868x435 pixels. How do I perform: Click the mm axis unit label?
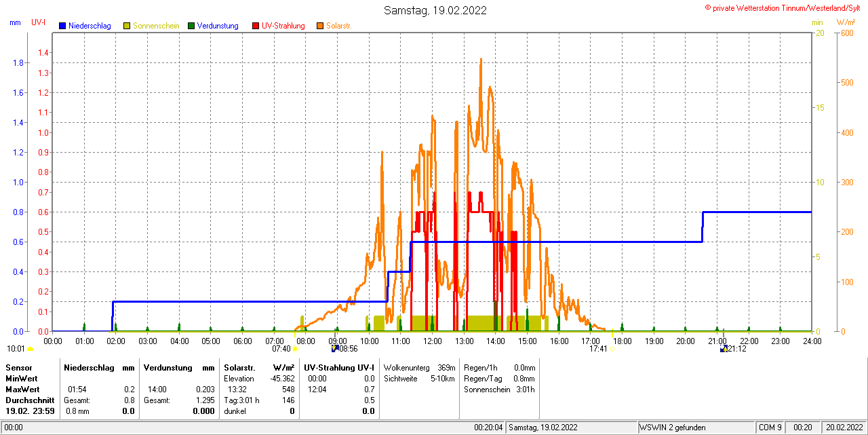pyautogui.click(x=16, y=22)
